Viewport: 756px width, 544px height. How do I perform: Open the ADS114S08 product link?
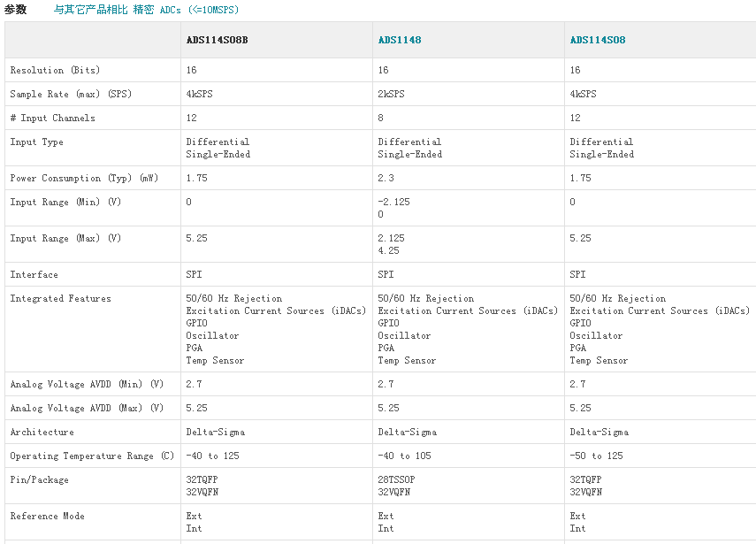click(598, 40)
